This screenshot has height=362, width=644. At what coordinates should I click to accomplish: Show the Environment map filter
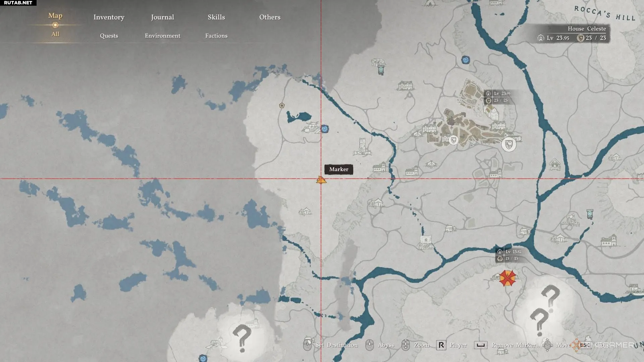click(x=162, y=36)
